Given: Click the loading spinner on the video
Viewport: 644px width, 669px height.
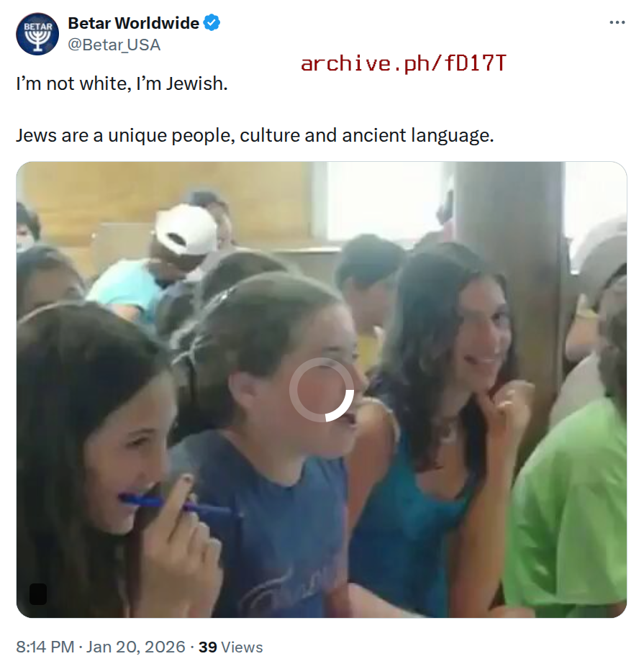Looking at the screenshot, I should point(322,390).
